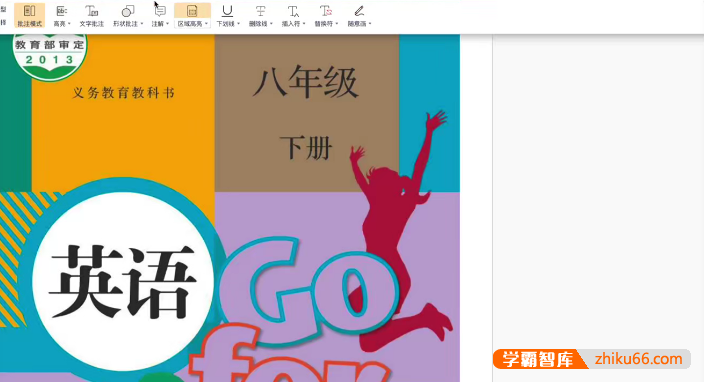Select the 高亮 highlight tool icon

coord(61,11)
